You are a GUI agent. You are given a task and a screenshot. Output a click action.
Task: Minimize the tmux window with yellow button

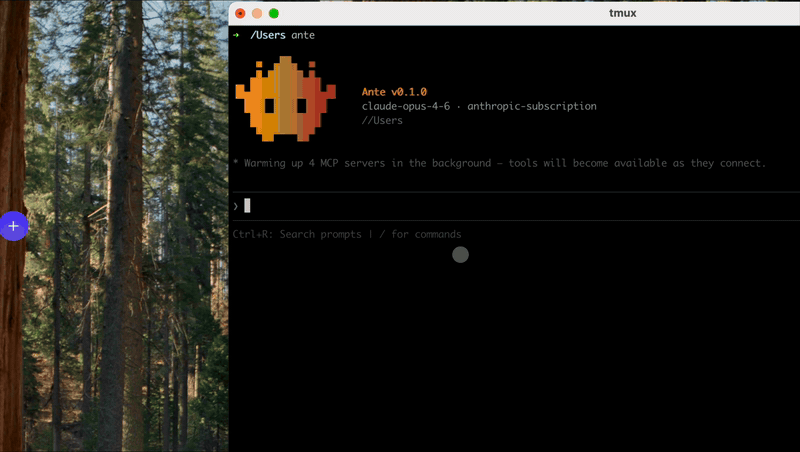[x=257, y=13]
